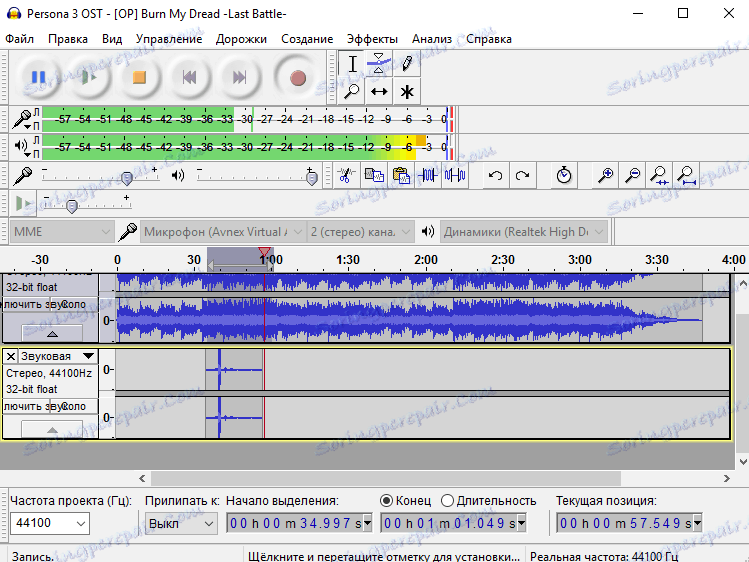This screenshot has height=562, width=749.
Task: Toggle Solo on the second track
Action: [76, 406]
